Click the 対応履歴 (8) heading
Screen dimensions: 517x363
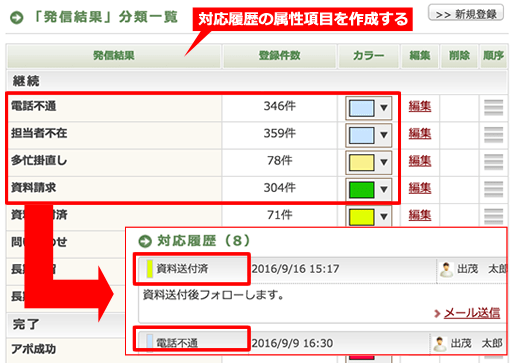click(203, 241)
